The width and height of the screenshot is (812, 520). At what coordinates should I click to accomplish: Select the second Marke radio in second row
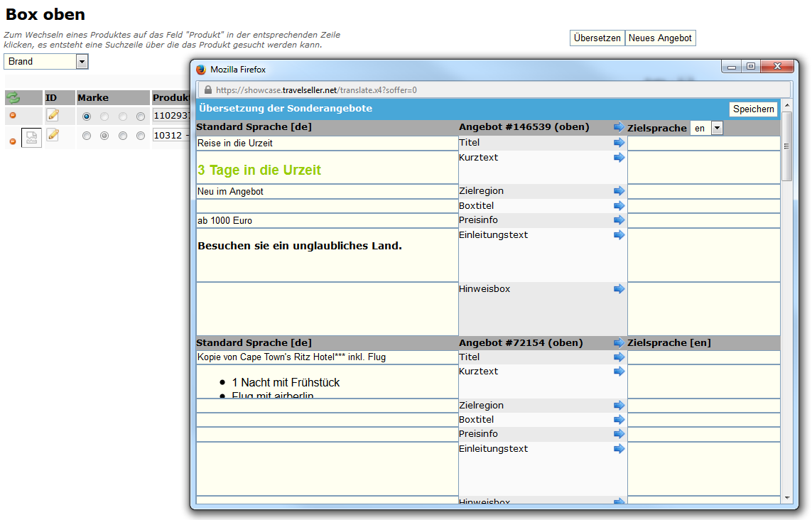tap(104, 136)
